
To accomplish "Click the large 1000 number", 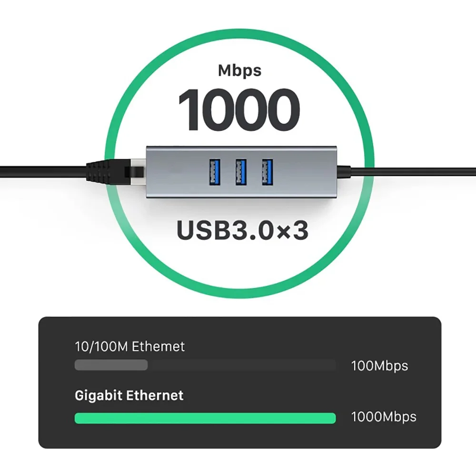I will tap(239, 109).
